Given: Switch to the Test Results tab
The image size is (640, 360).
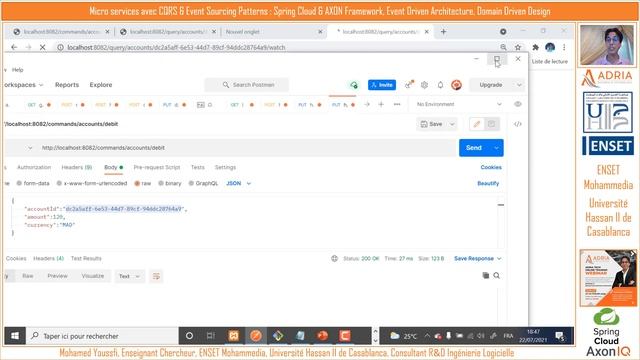Looking at the screenshot, I should pyautogui.click(x=86, y=258).
